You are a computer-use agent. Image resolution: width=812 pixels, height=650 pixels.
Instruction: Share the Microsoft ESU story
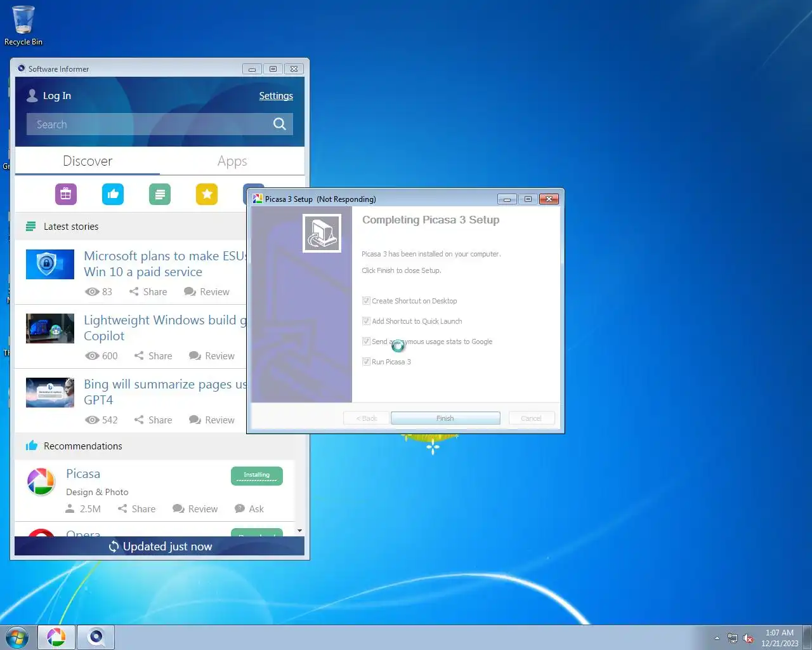coord(148,292)
